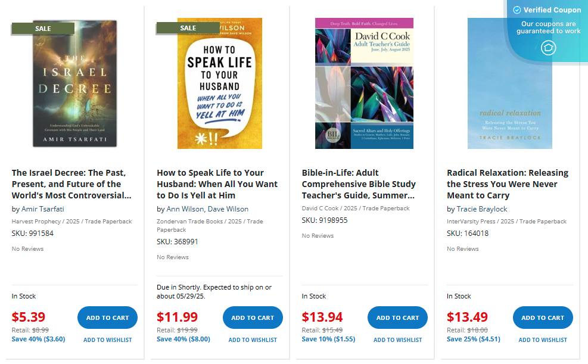
Task: Add The Israel Decree to wishlist
Action: coord(107,340)
